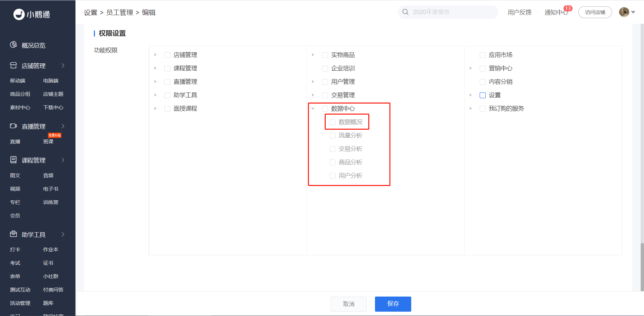Click the 店铺管理 shop icon in sidebar
The image size is (644, 316).
13,66
